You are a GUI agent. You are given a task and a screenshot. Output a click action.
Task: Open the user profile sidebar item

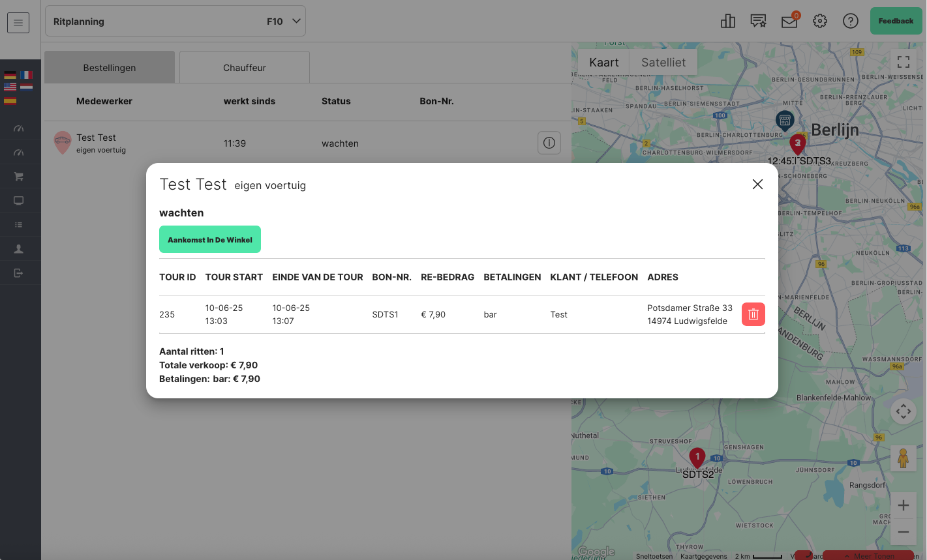(19, 249)
